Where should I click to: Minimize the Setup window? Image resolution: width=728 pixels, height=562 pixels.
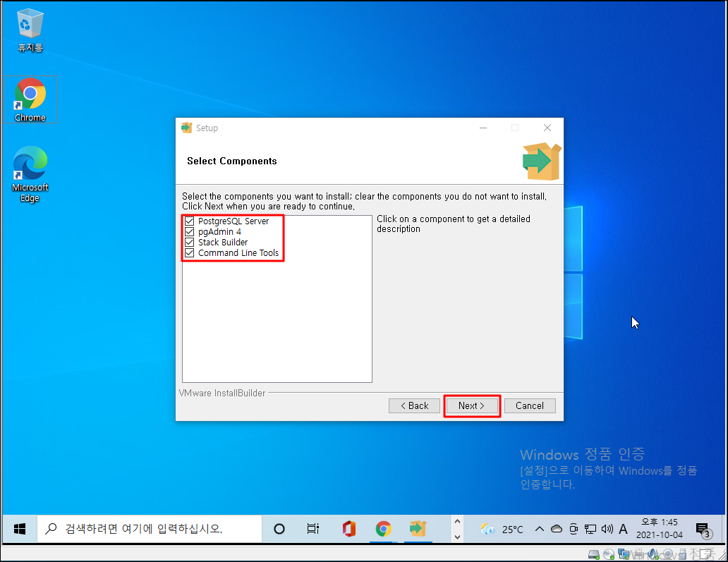coord(483,128)
